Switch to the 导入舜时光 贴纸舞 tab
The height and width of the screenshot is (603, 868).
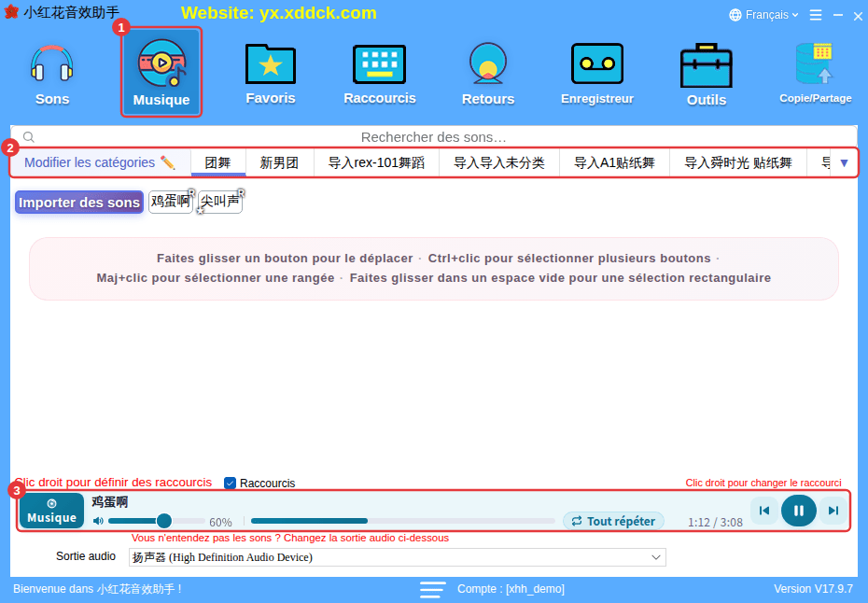738,162
